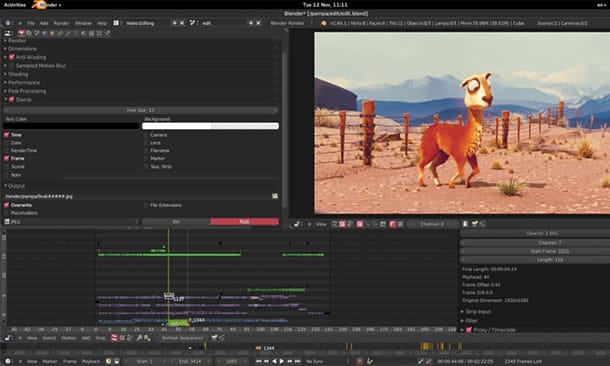Screen dimensions: 610x366
Task: Open the top bar Render menu
Action: [x=61, y=23]
